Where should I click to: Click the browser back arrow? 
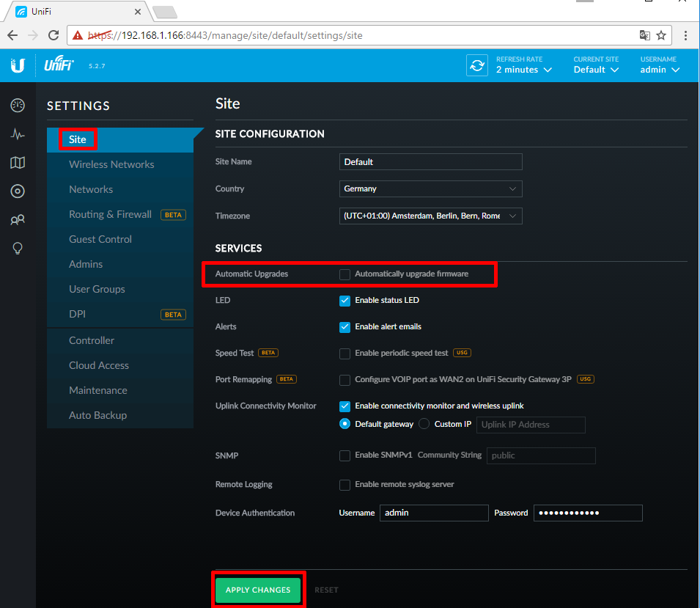[12, 35]
